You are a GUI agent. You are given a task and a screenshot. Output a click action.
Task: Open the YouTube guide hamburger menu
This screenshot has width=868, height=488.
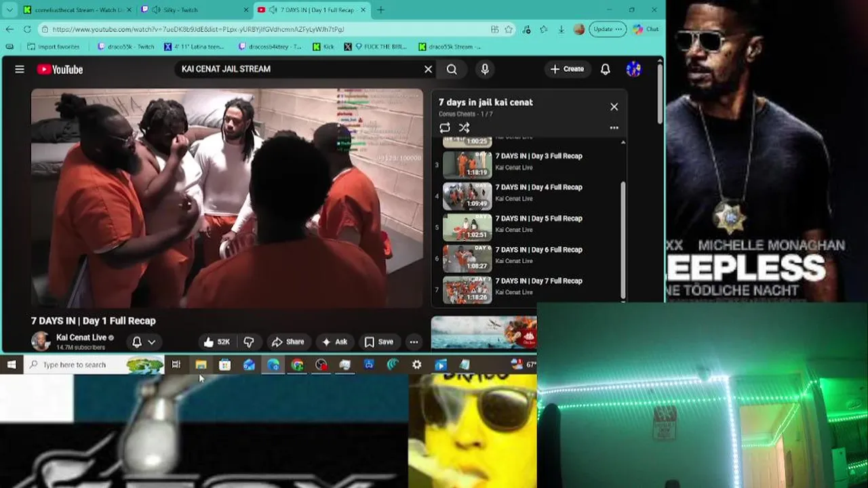(x=20, y=69)
